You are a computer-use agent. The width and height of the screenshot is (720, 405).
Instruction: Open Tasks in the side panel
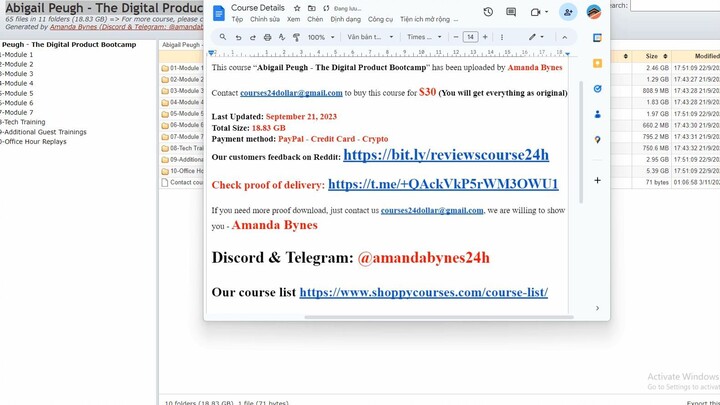597,89
